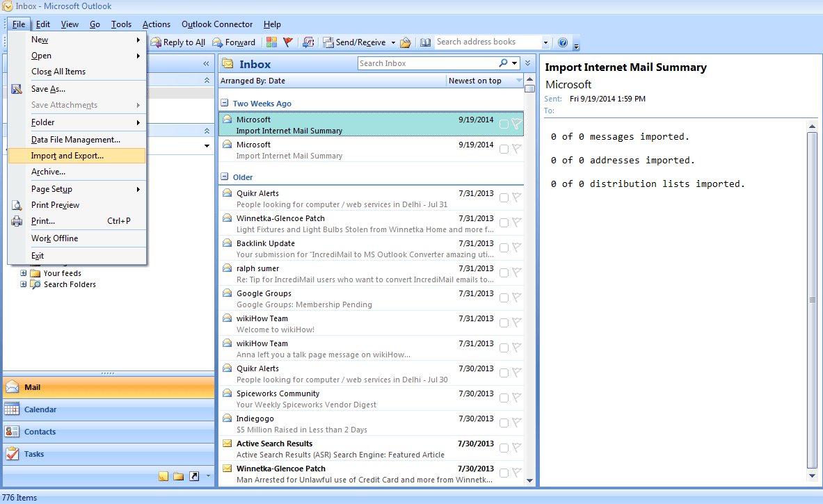This screenshot has width=823, height=504.
Task: Click the Reply to All toolbar button
Action: click(178, 42)
